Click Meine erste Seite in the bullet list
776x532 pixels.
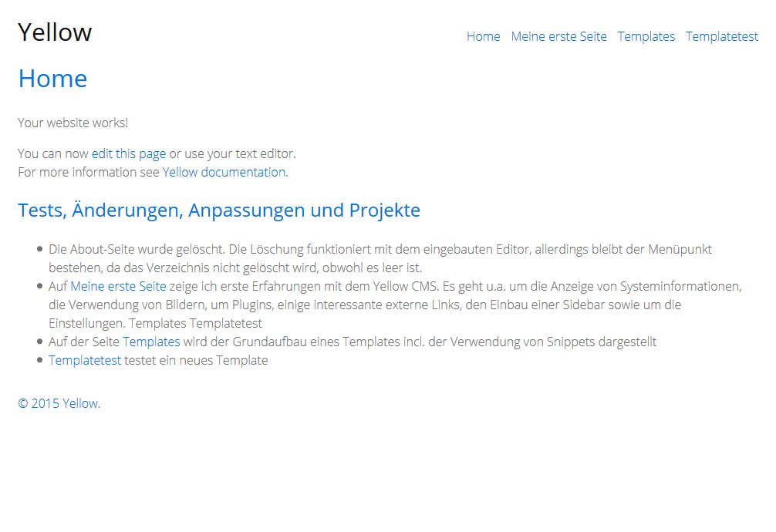click(x=118, y=286)
